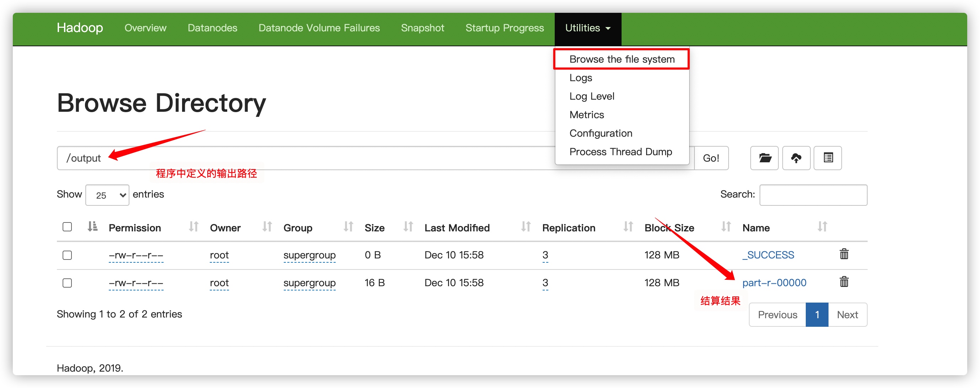The height and width of the screenshot is (388, 980).
Task: Click the Search input field
Action: [x=813, y=195]
